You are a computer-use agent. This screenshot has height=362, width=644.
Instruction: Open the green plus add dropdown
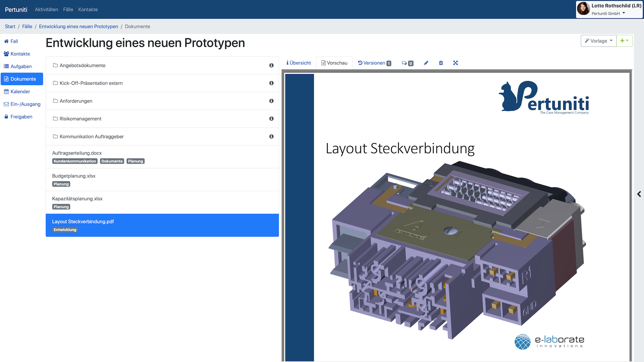[x=625, y=41]
